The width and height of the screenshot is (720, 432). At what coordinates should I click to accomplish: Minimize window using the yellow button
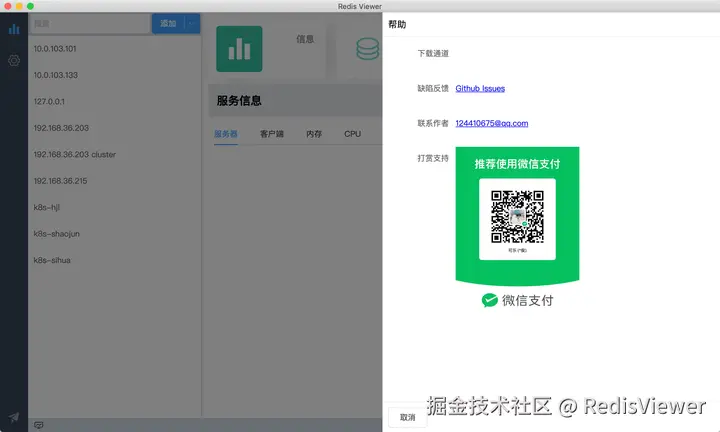pos(19,6)
